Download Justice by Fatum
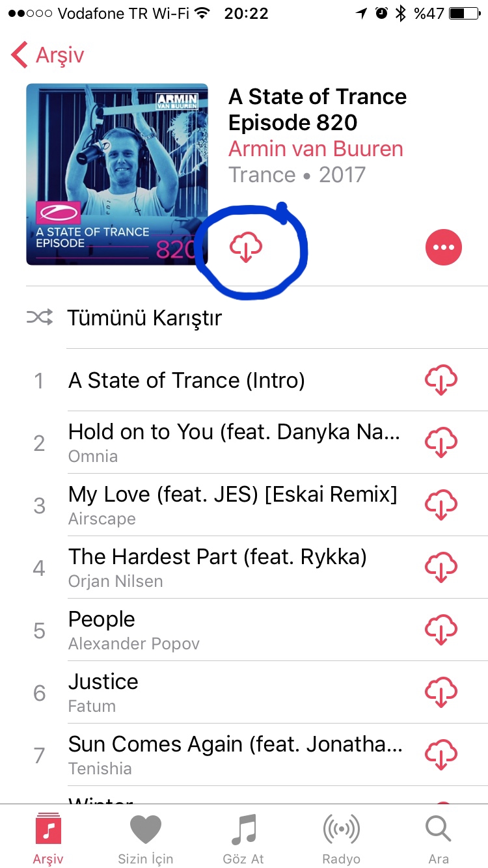The height and width of the screenshot is (868, 488). pos(441,692)
